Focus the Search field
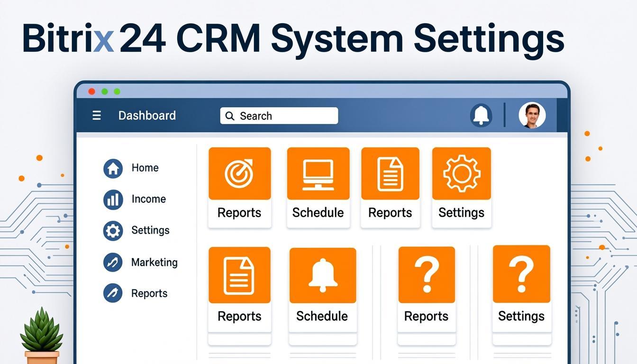Screen dimensions: 637x364 279,116
